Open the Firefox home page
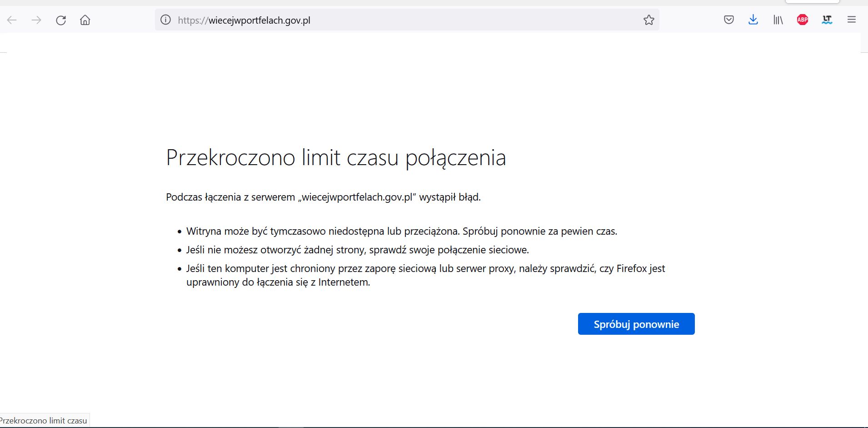The image size is (868, 428). click(85, 20)
